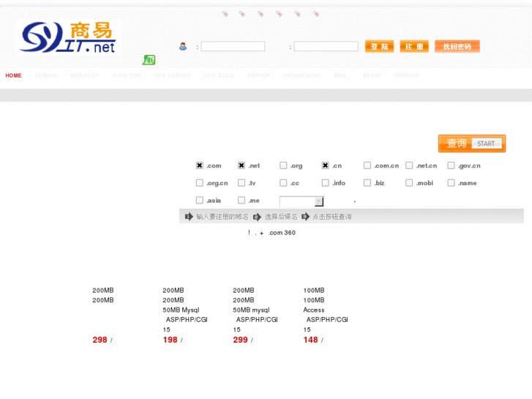Click the orange 注册 register button
Viewport: 532px width, 399px height.
click(414, 47)
